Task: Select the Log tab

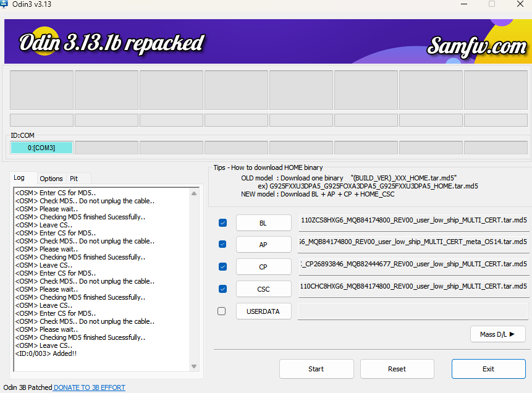Action: (19, 178)
